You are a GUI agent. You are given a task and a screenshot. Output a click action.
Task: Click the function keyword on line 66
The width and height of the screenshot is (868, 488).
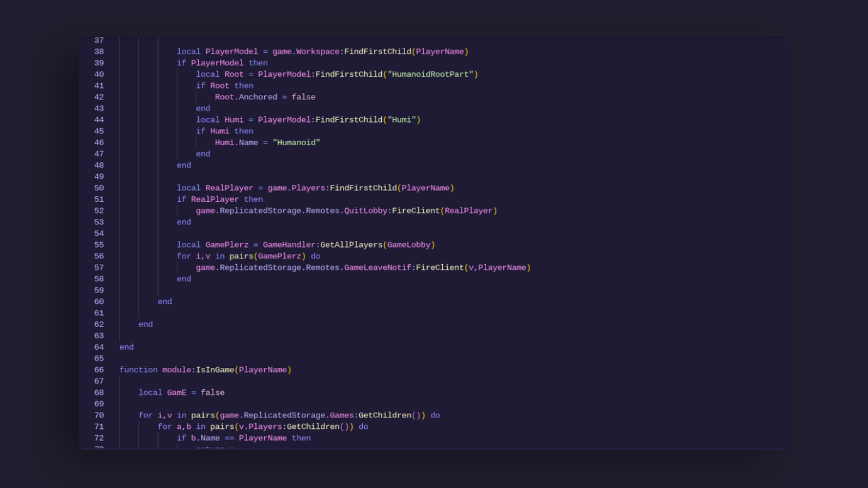pos(139,369)
